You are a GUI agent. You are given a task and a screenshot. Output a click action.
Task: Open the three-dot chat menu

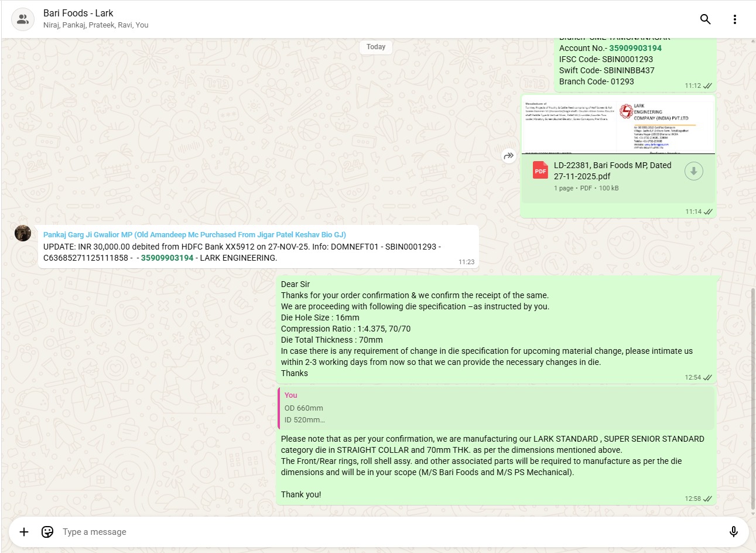734,19
